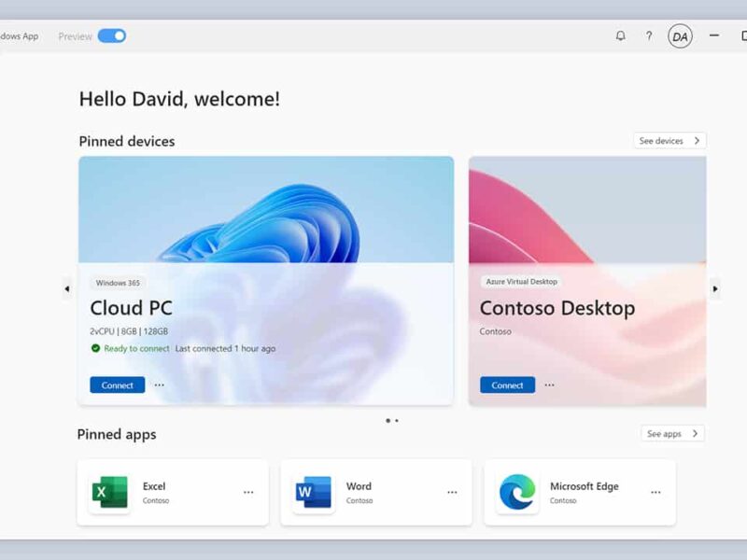
Task: Open the DA account profile avatar
Action: [x=680, y=36]
